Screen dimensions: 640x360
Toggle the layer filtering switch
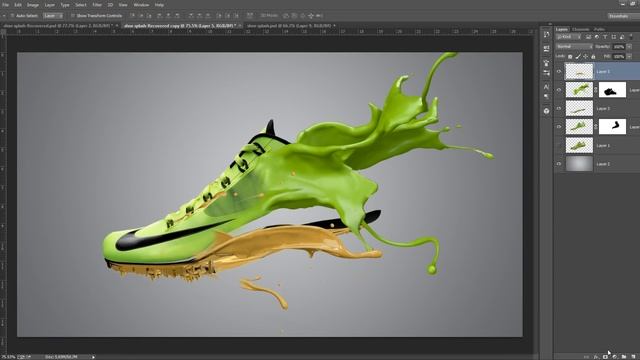tap(631, 37)
